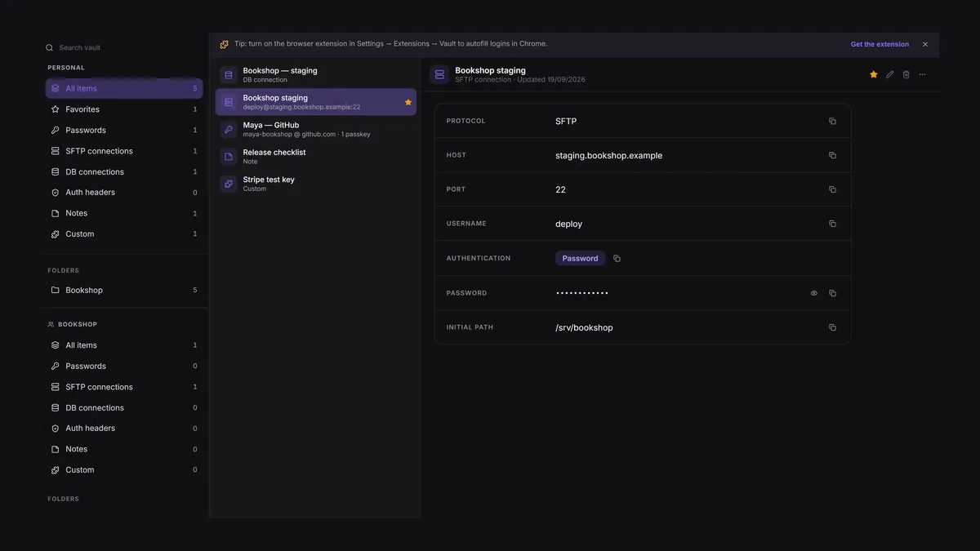The width and height of the screenshot is (980, 551).
Task: Click key icon of Maya — GitHub item
Action: pyautogui.click(x=229, y=129)
